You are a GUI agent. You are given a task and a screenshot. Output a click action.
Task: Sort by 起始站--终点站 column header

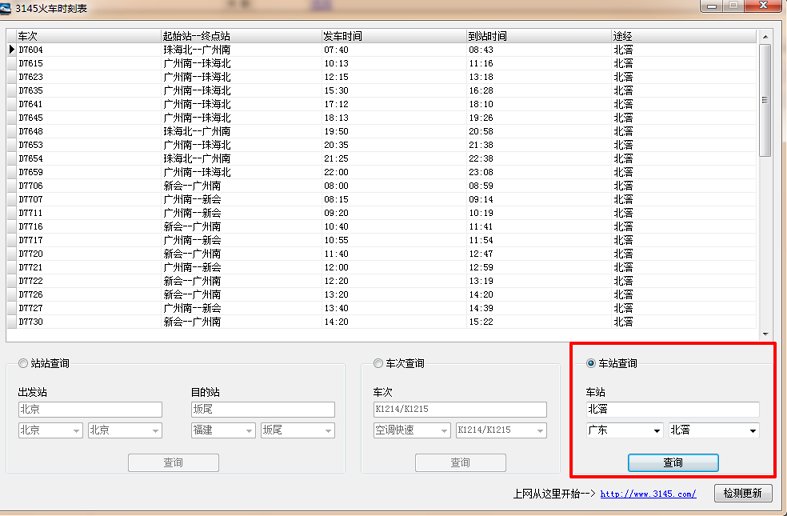241,36
